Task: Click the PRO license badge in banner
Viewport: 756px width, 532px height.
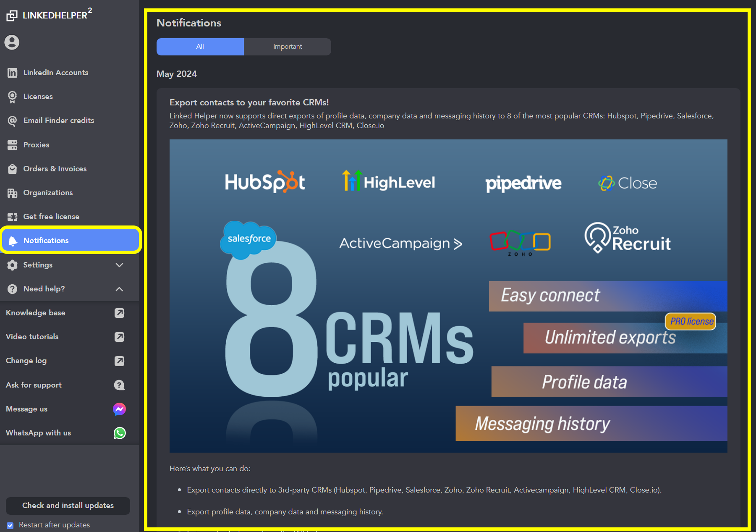Action: point(691,322)
